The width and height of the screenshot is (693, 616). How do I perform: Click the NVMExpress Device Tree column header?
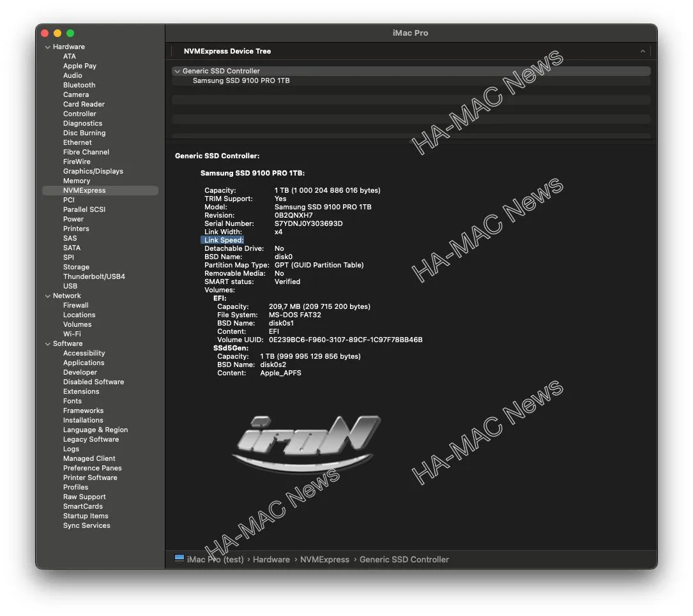(x=227, y=51)
